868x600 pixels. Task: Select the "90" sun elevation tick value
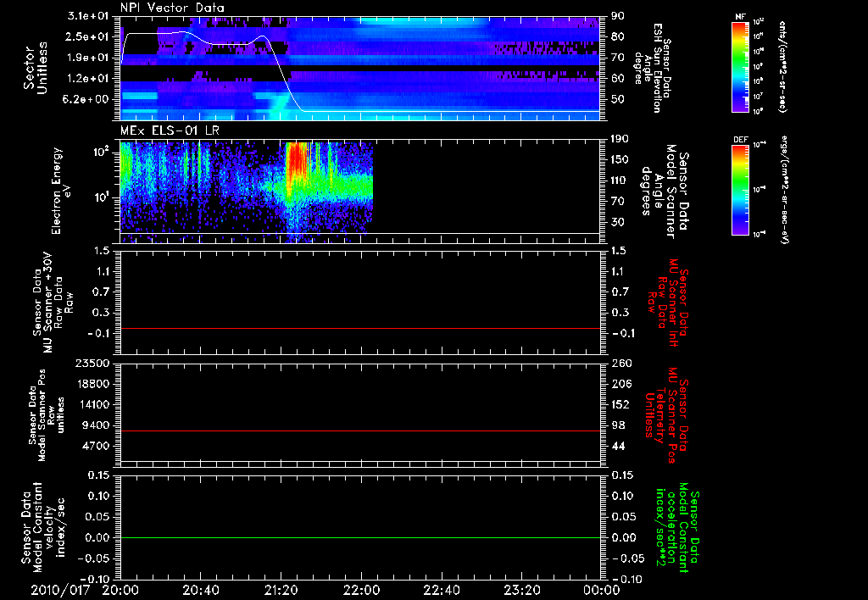pyautogui.click(x=618, y=15)
